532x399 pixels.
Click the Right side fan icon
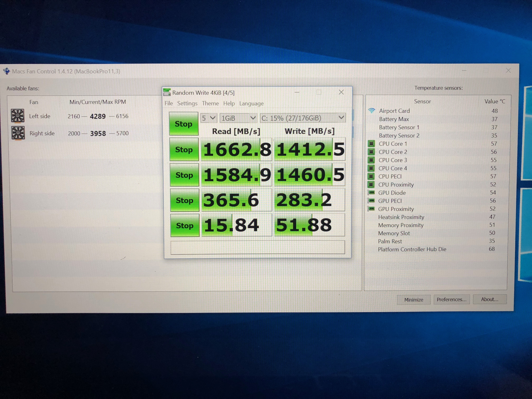[x=18, y=133]
